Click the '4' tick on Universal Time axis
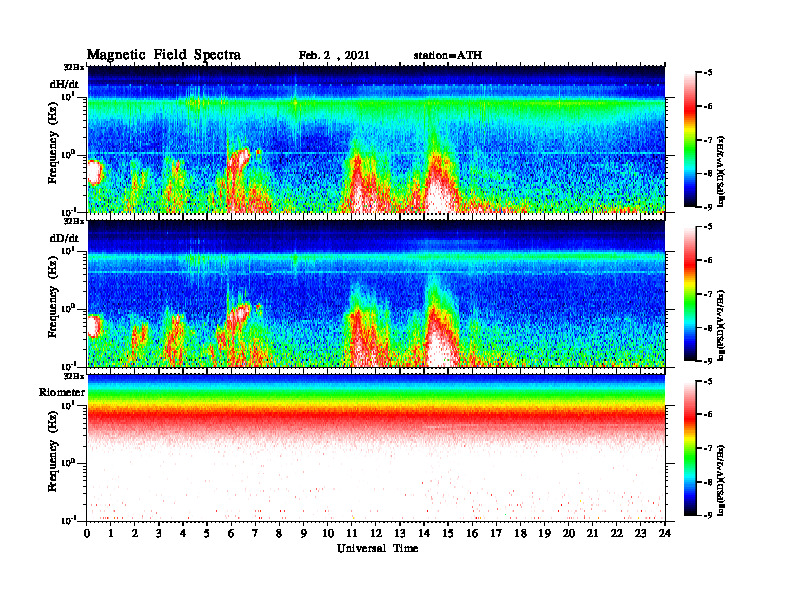This screenshot has height=612, width=792. tap(183, 533)
